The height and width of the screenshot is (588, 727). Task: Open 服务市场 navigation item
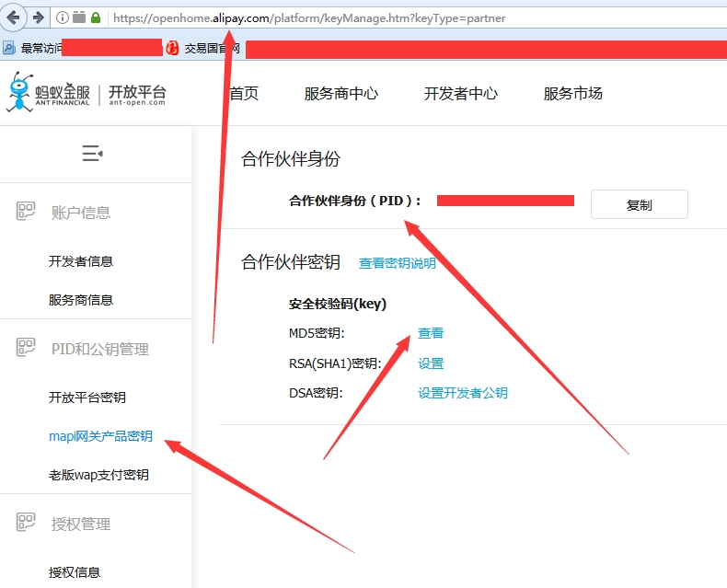pos(573,93)
